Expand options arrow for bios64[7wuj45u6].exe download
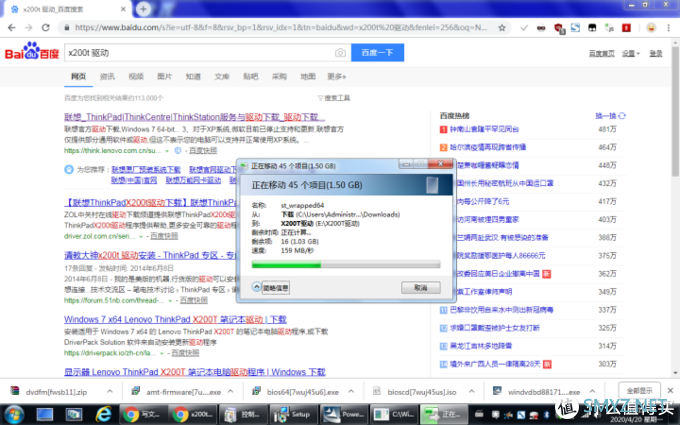The height and width of the screenshot is (425, 680). coord(351,391)
